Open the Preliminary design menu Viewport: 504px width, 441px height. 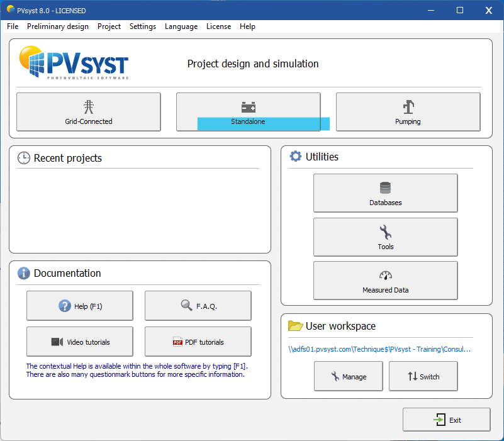(58, 26)
